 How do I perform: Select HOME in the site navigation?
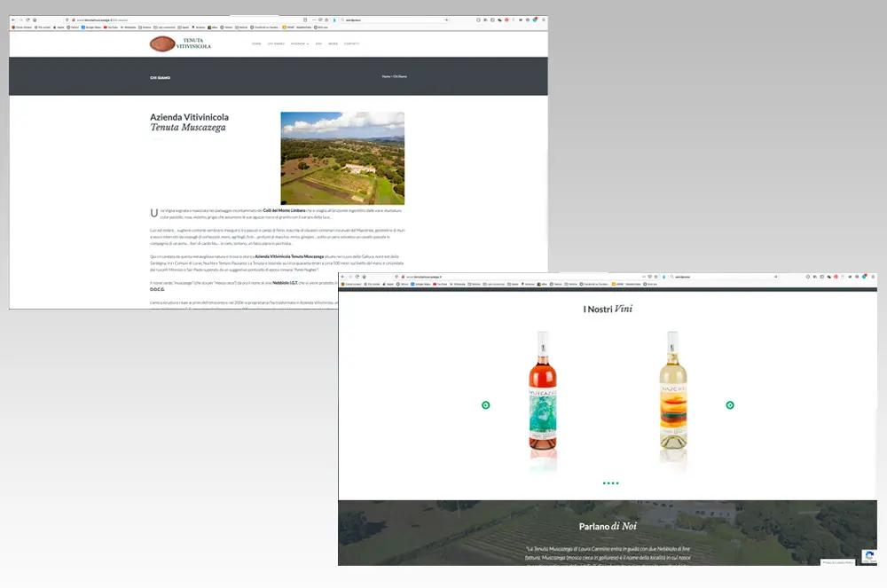point(256,43)
